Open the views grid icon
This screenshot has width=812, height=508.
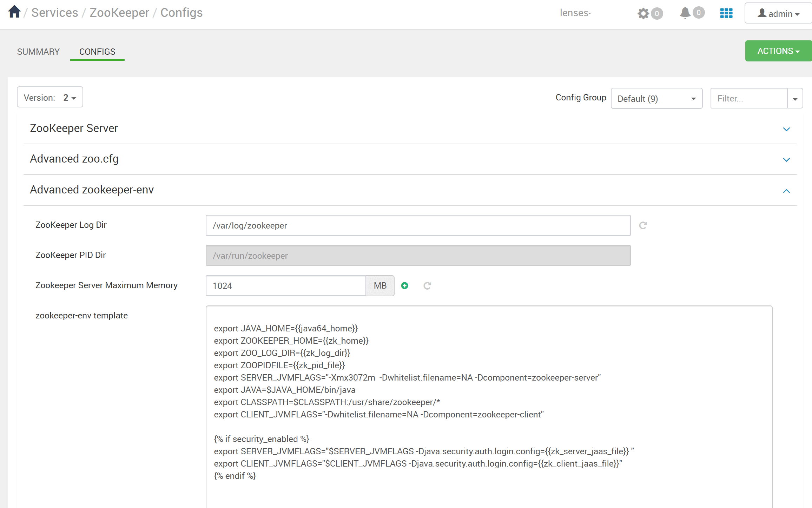tap(726, 13)
